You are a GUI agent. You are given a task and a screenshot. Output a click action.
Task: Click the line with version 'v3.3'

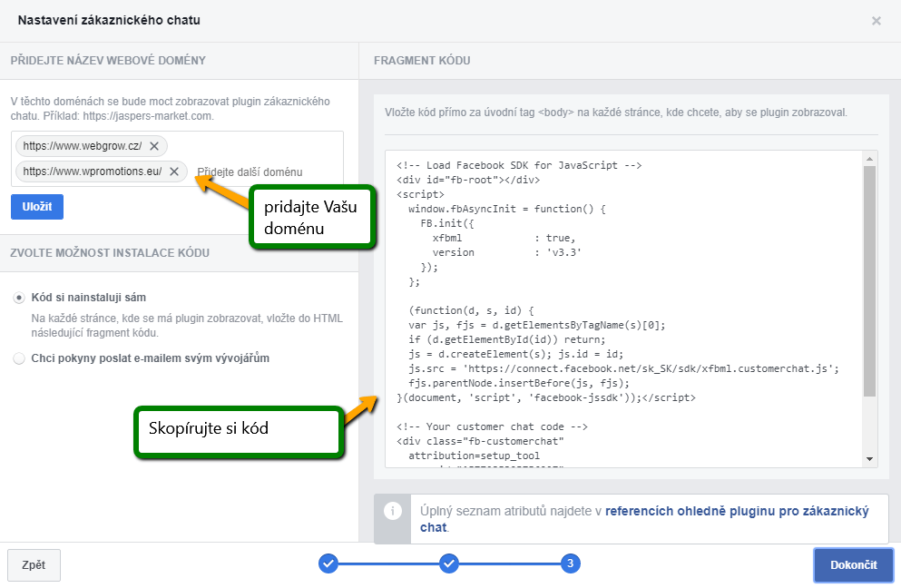coord(507,252)
